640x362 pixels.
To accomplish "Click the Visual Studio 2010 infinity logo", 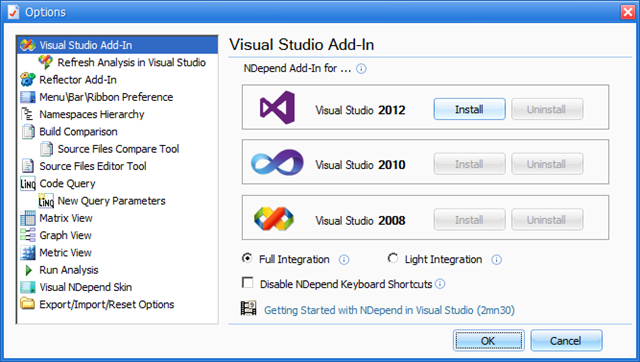I will click(277, 162).
